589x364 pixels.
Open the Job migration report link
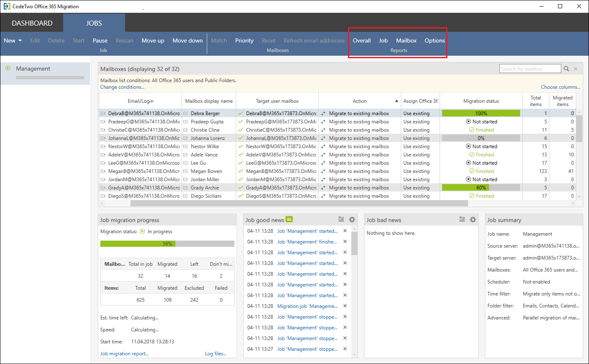point(124,354)
